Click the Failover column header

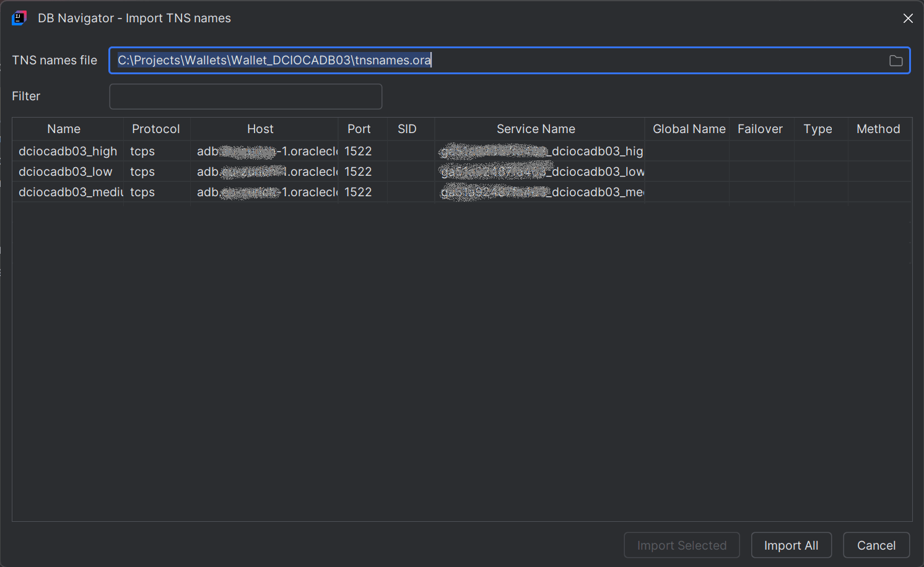point(761,129)
